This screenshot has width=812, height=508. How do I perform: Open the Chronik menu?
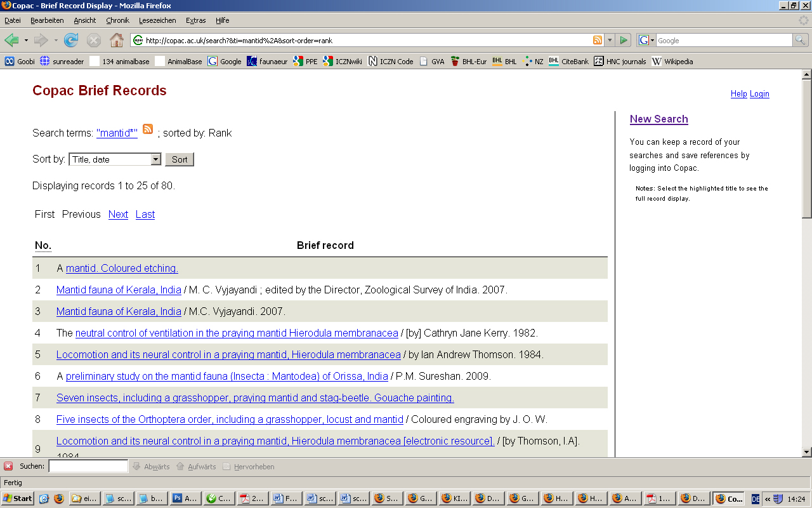pos(117,20)
